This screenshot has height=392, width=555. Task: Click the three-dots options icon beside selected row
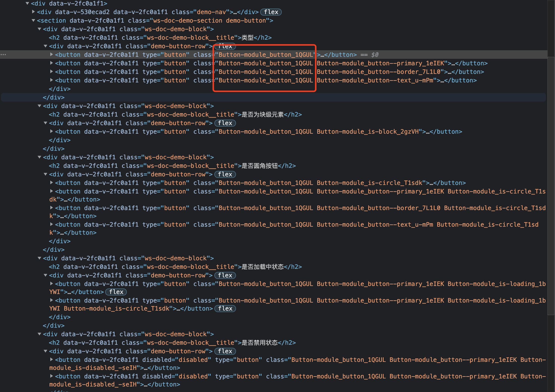click(3, 55)
